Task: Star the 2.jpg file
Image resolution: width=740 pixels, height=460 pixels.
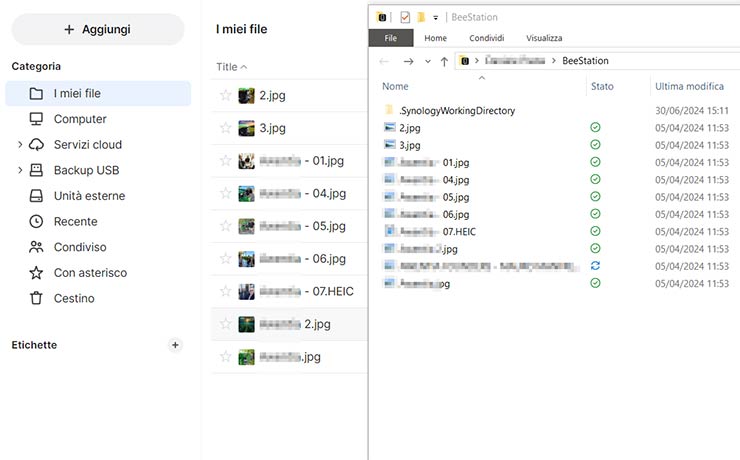Action: pos(225,96)
